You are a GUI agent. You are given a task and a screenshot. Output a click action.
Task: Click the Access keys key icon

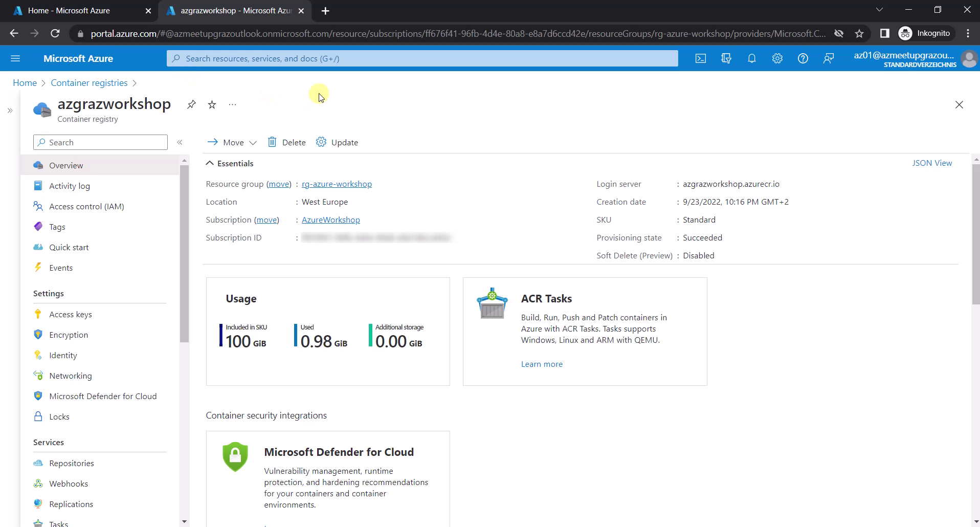click(38, 314)
